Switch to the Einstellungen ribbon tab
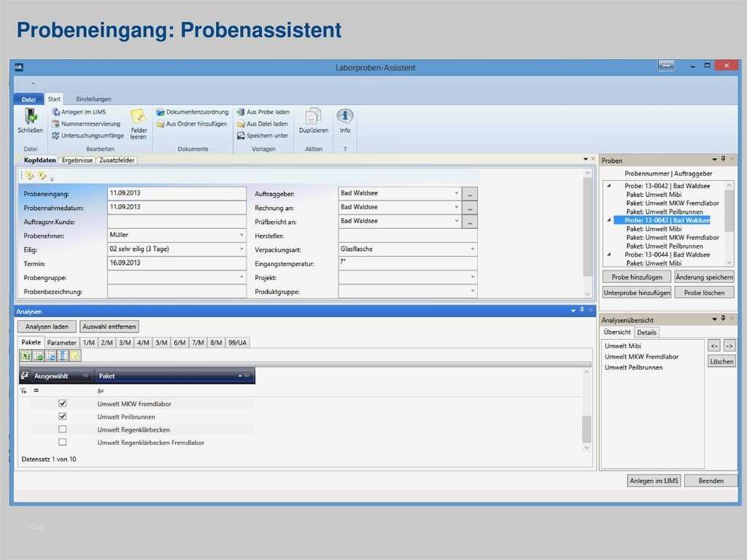Viewport: 747px width, 560px height. click(x=93, y=98)
